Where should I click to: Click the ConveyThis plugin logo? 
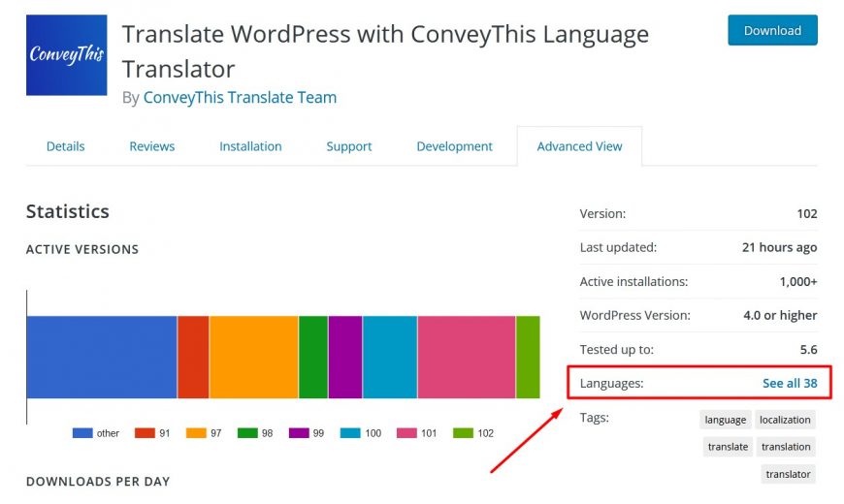tap(66, 55)
